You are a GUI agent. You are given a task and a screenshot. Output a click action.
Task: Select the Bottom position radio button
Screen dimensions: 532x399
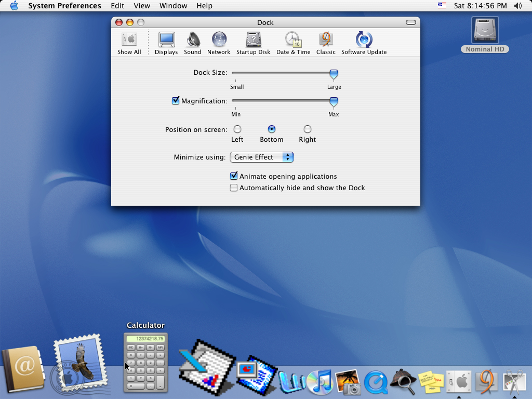click(x=272, y=129)
